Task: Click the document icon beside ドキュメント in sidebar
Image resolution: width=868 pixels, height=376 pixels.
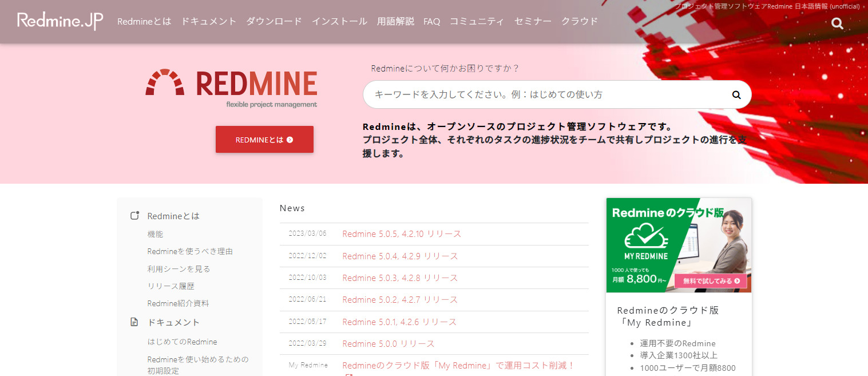Action: coord(134,322)
